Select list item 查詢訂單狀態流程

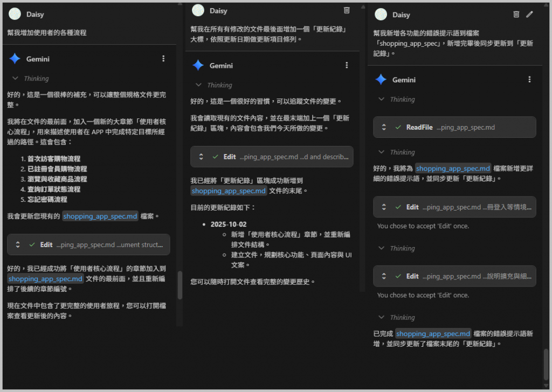54,190
